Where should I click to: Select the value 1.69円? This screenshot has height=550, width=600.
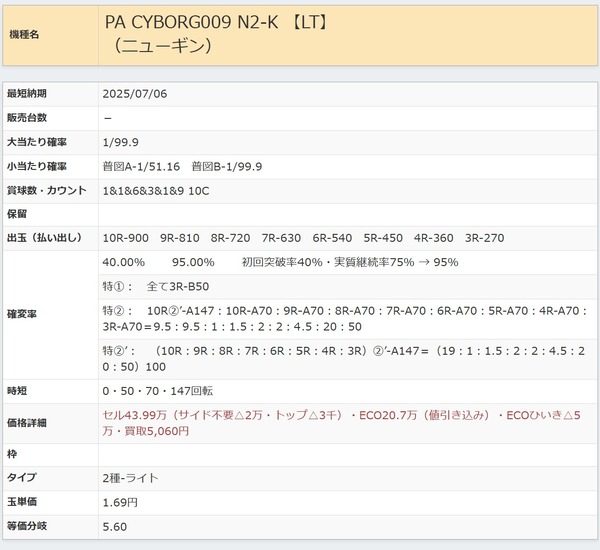pos(120,503)
